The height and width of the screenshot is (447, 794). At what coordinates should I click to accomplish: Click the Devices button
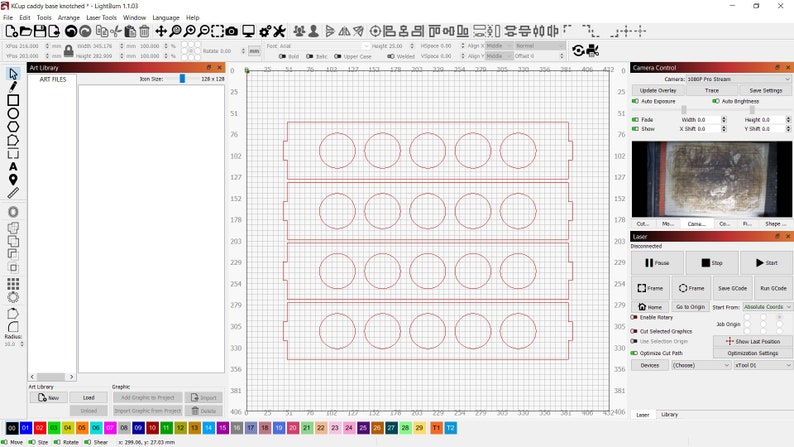pos(650,365)
